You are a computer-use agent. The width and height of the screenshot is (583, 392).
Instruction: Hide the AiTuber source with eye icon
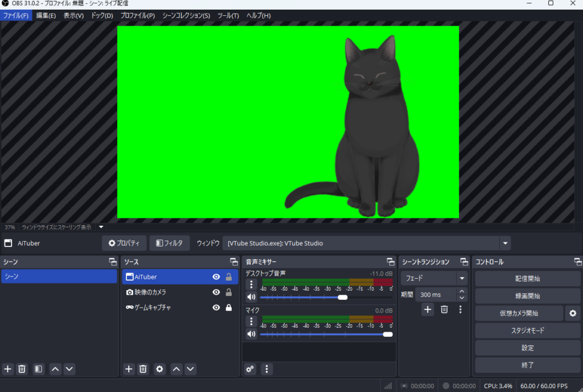(x=216, y=277)
